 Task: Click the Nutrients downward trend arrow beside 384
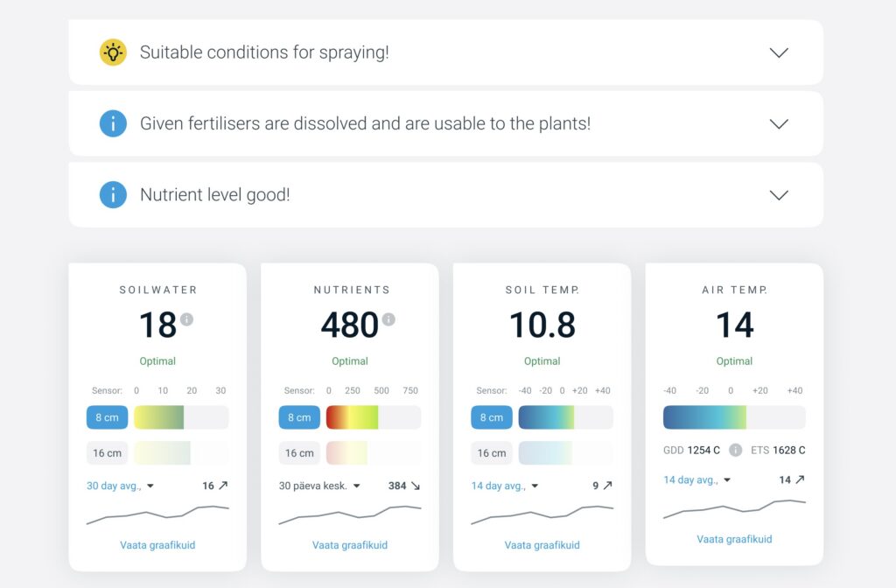[x=415, y=486]
